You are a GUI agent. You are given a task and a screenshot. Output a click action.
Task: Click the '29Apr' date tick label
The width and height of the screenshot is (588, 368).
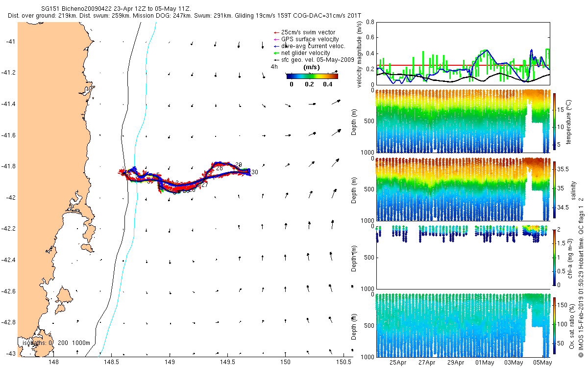(456, 363)
